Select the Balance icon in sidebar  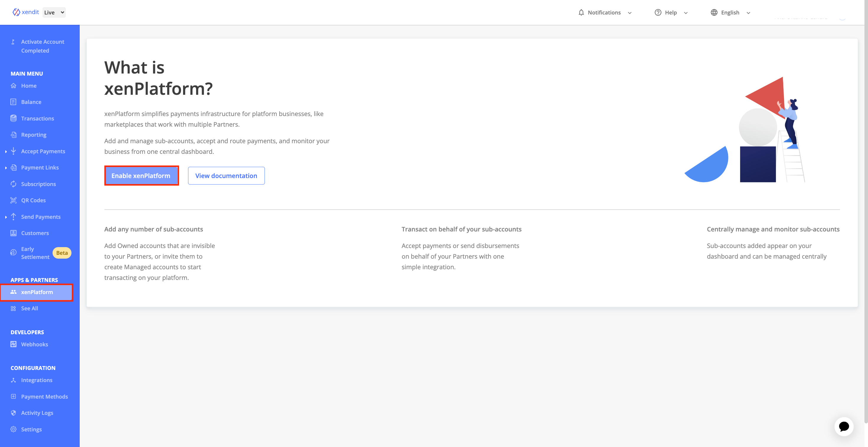(x=13, y=102)
